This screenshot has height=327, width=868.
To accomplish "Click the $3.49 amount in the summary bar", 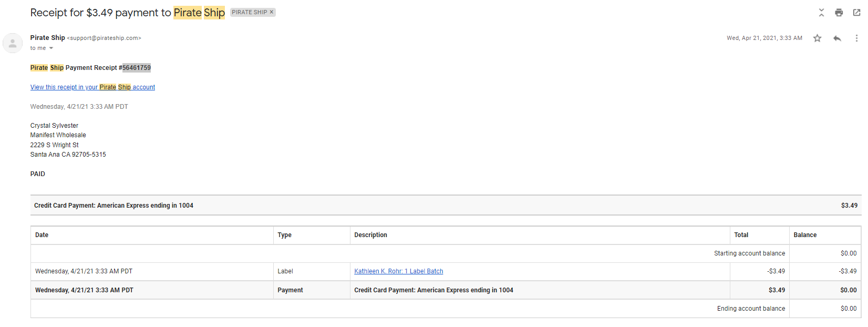I will (849, 206).
